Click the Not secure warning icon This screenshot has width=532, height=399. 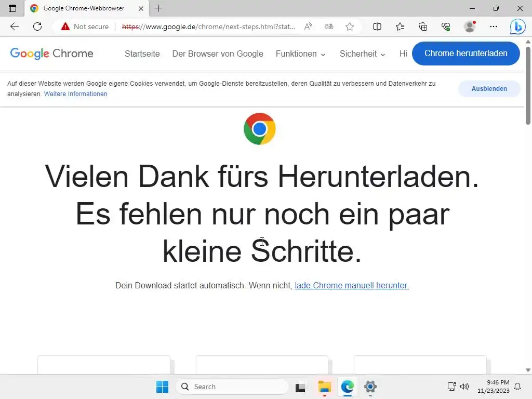click(x=65, y=26)
